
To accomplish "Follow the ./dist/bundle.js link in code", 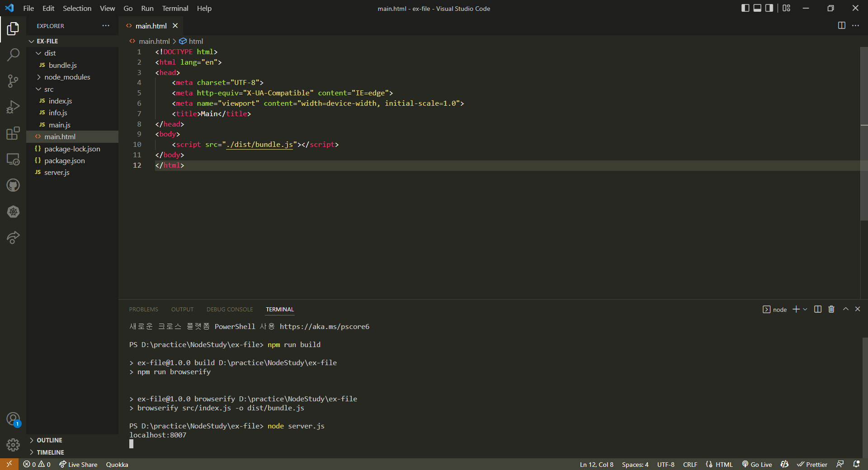I will pyautogui.click(x=259, y=145).
